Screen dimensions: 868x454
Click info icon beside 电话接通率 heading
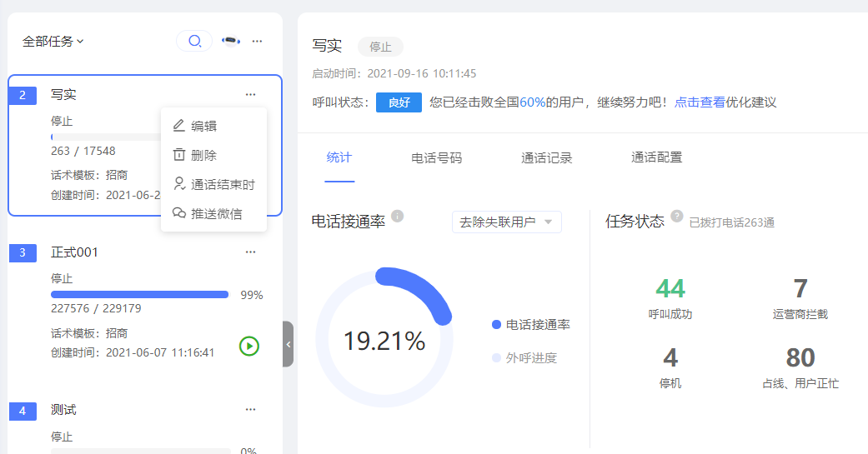tap(397, 217)
